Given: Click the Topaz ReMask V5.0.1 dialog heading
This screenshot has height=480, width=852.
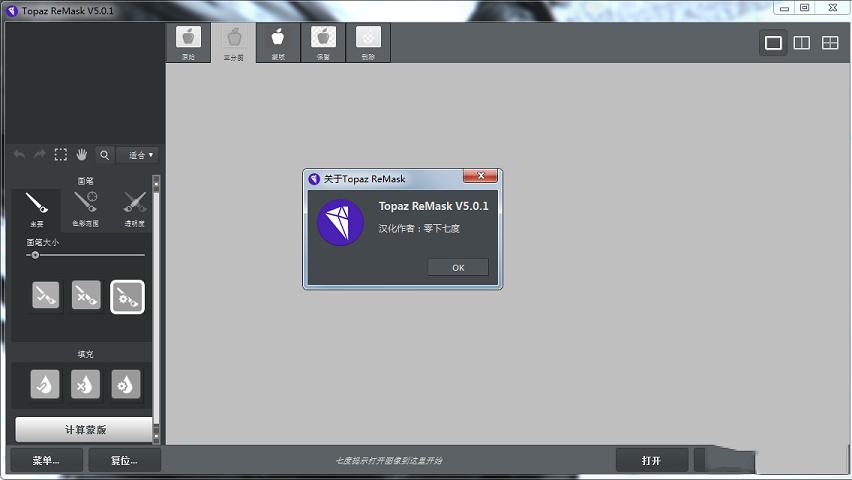Looking at the screenshot, I should (x=434, y=206).
